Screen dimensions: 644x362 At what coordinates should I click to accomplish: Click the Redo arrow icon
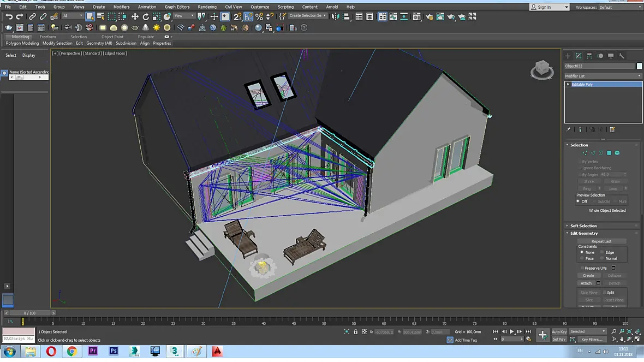point(20,17)
